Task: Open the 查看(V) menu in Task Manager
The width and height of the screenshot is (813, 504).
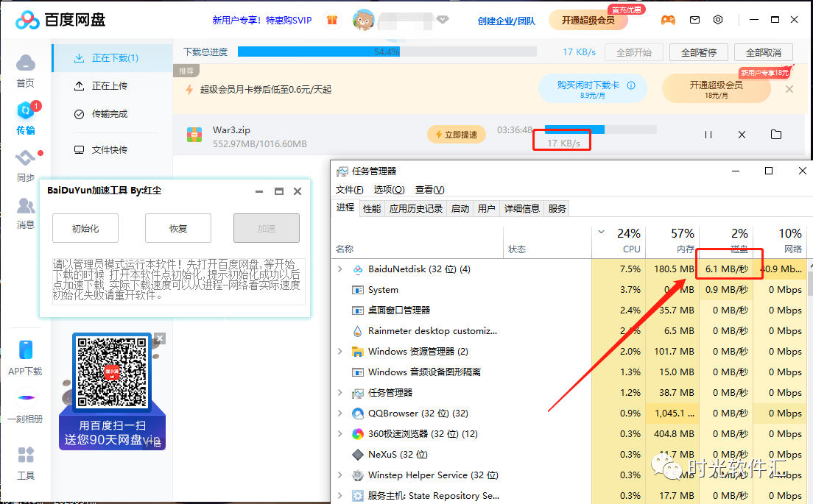Action: (430, 190)
